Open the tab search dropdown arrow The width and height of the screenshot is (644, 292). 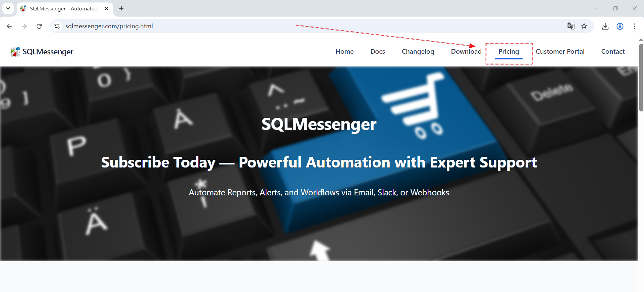click(x=8, y=8)
